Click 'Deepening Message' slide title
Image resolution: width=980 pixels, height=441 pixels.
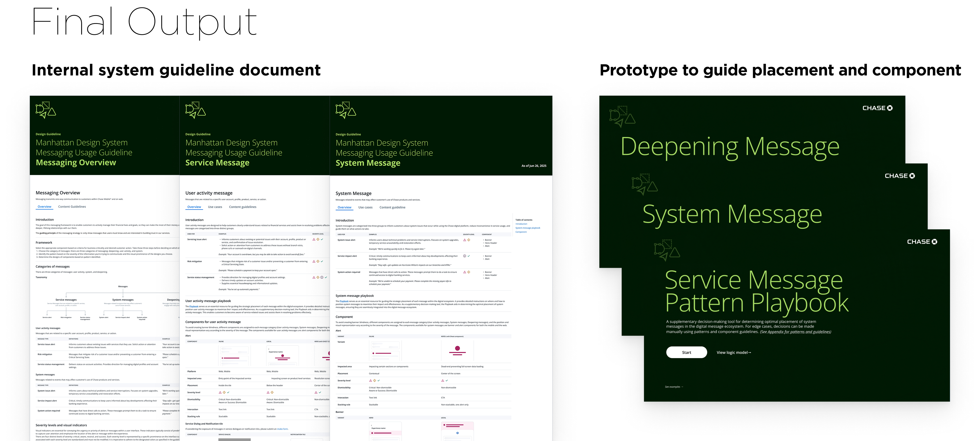[x=730, y=147]
